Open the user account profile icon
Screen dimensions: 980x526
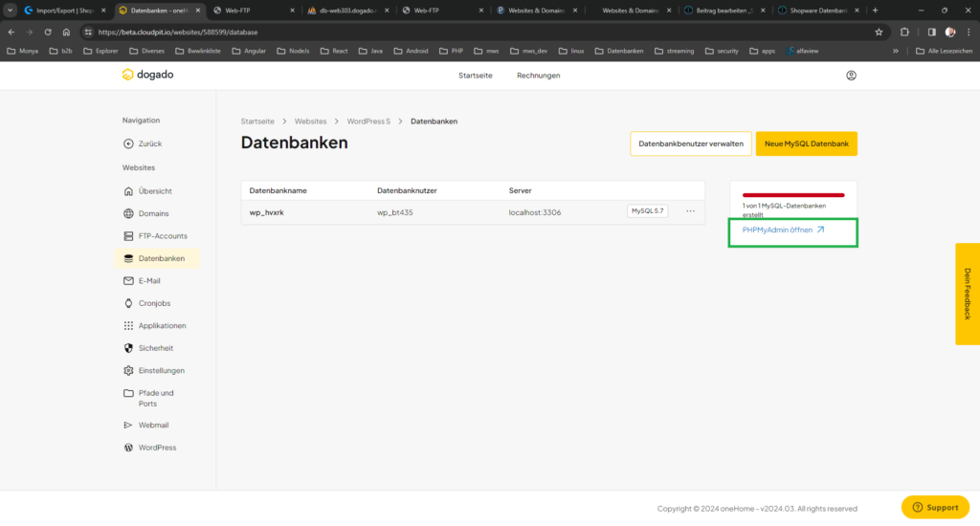coord(851,76)
